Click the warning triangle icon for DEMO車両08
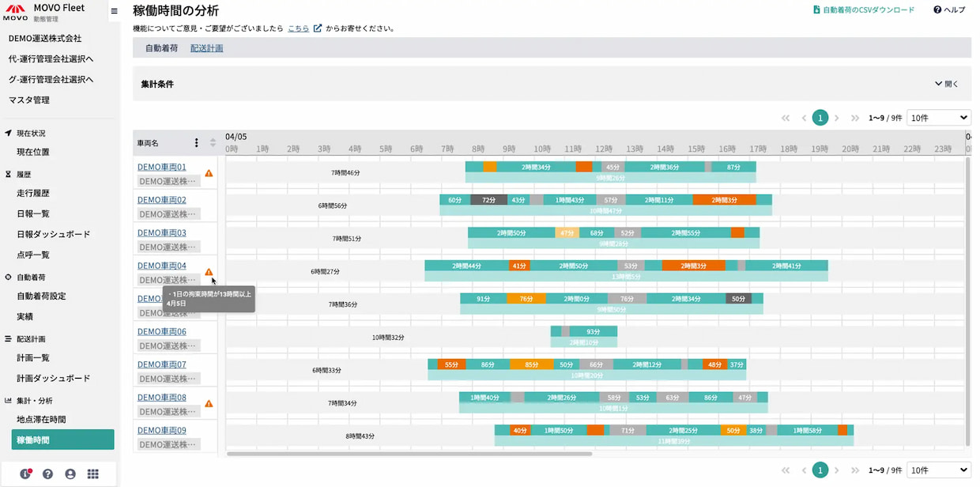Viewport: 980px width, 487px height. click(x=209, y=403)
